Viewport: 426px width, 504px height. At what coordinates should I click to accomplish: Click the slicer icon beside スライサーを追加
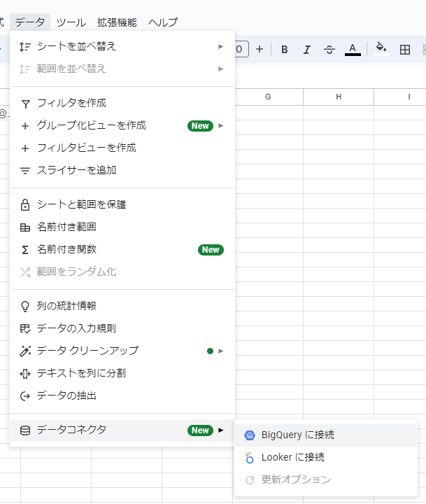point(25,170)
